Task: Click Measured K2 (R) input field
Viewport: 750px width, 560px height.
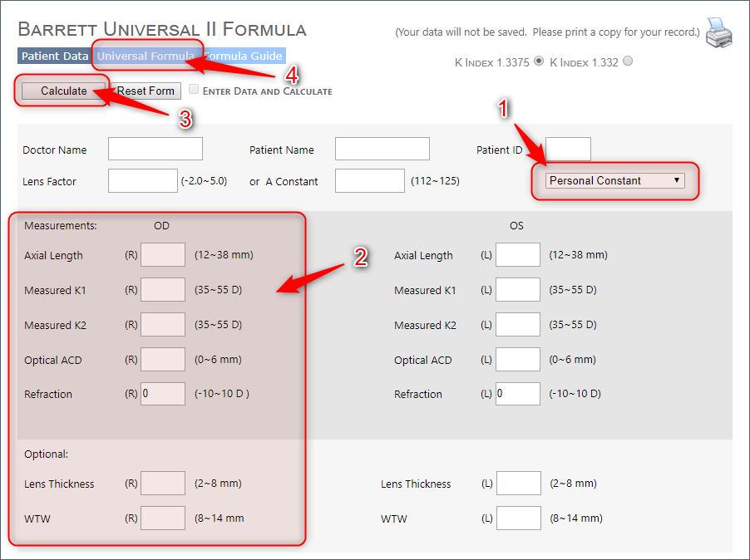Action: coord(163,324)
